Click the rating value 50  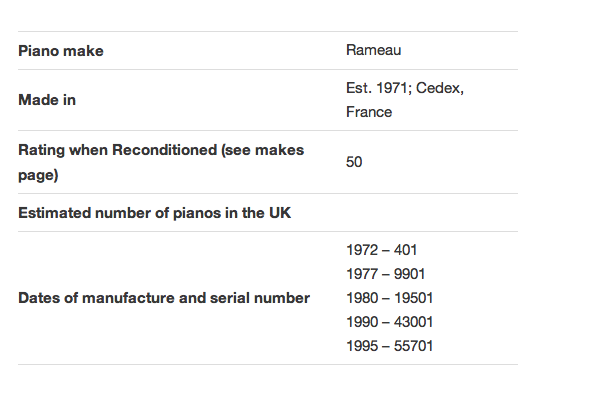[354, 162]
